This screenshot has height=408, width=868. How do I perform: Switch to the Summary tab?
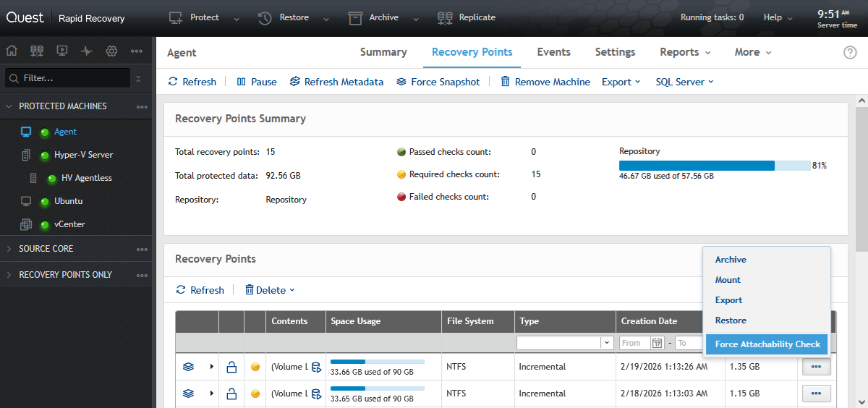pyautogui.click(x=383, y=52)
